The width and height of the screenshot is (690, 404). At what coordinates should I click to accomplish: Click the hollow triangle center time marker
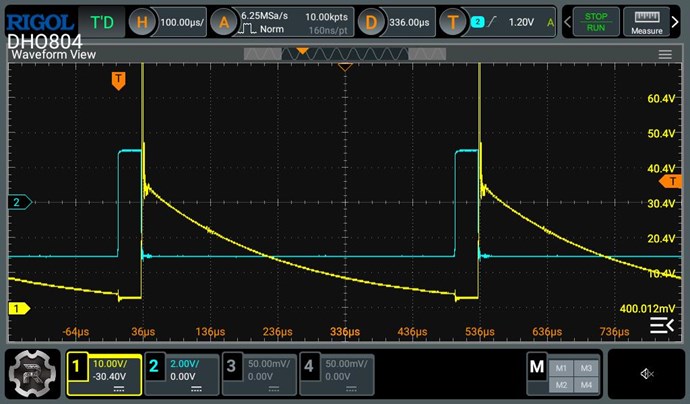click(345, 67)
